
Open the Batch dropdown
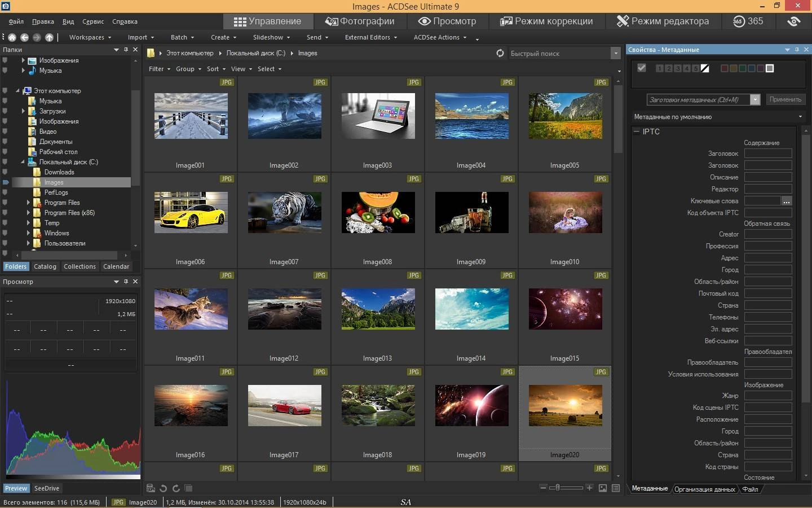click(x=182, y=37)
